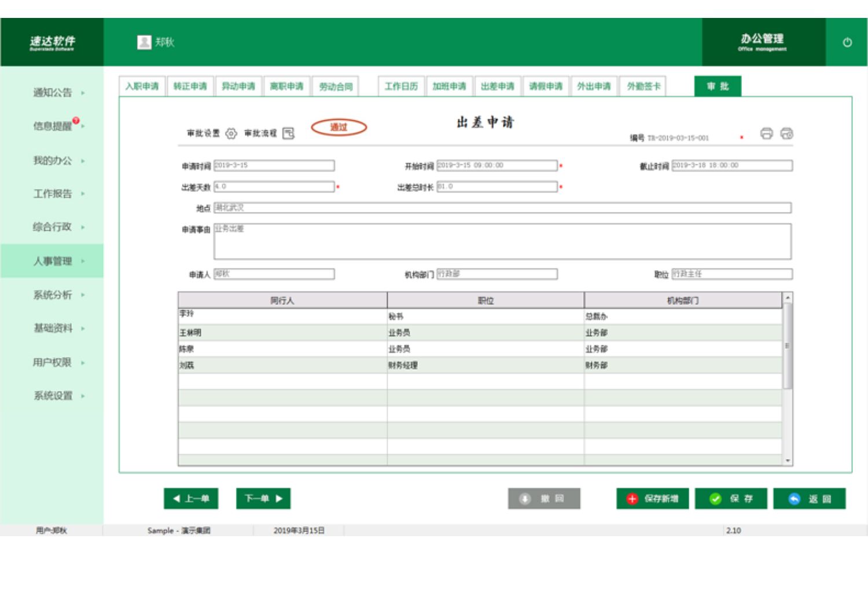Image resolution: width=868 pixels, height=590 pixels.
Task: Open 办公管理 module button
Action: pos(763,42)
